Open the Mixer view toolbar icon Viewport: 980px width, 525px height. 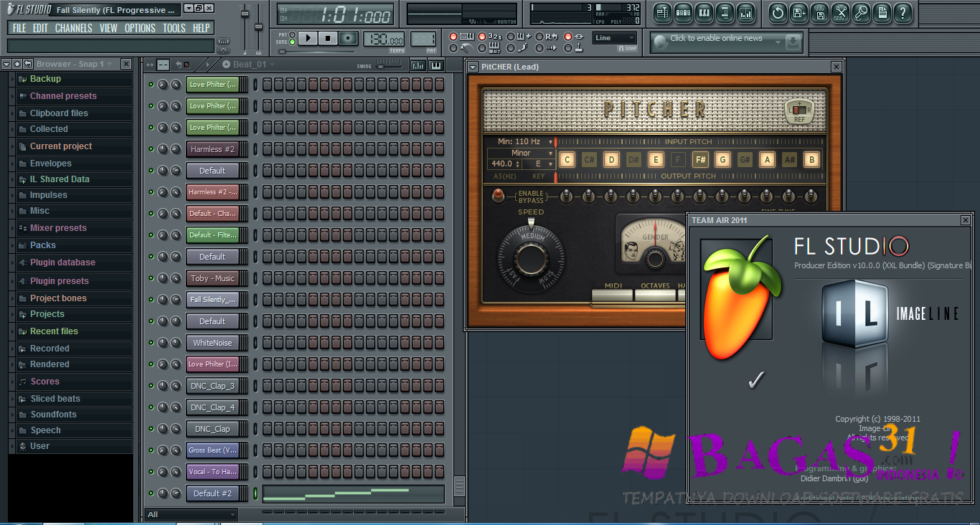coord(745,12)
